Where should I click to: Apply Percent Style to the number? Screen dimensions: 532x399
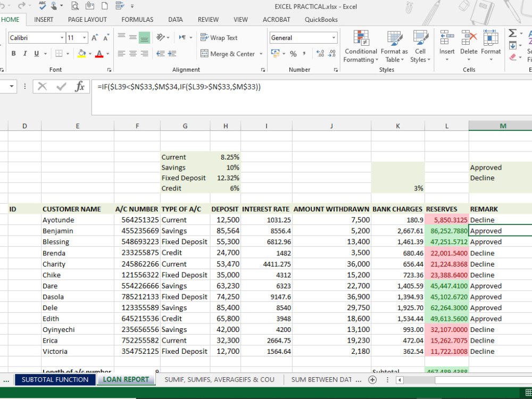293,54
